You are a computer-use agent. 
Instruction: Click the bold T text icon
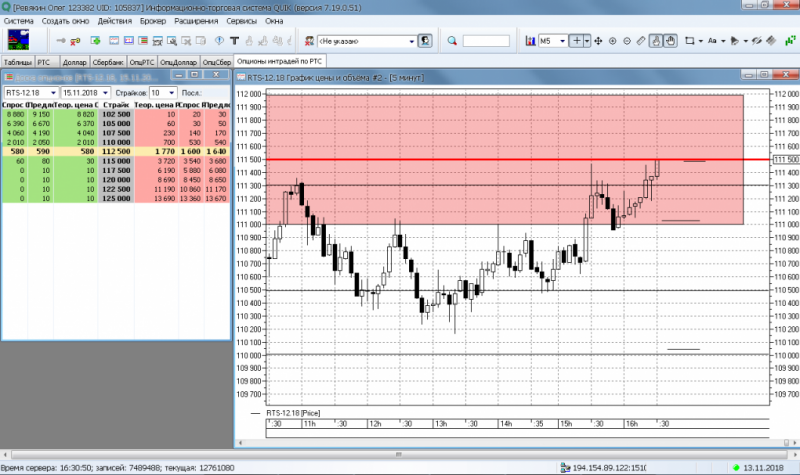234,41
